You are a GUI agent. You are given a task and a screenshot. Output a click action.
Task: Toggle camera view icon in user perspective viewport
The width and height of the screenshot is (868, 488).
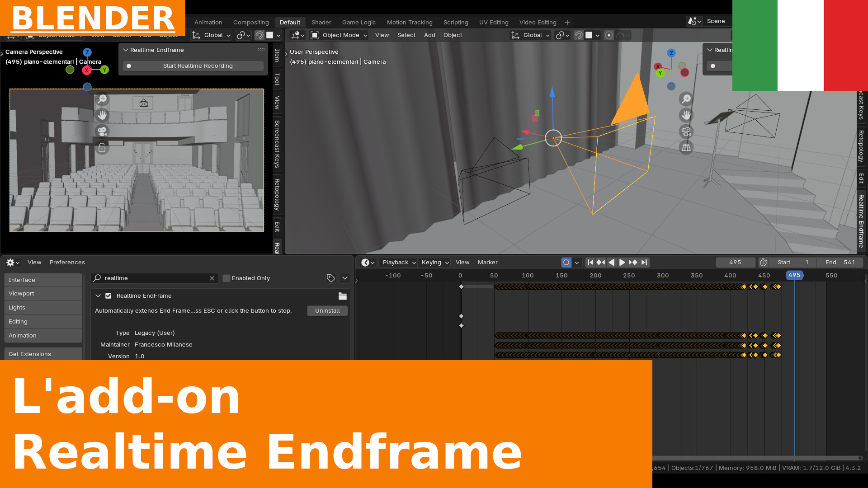pos(686,131)
